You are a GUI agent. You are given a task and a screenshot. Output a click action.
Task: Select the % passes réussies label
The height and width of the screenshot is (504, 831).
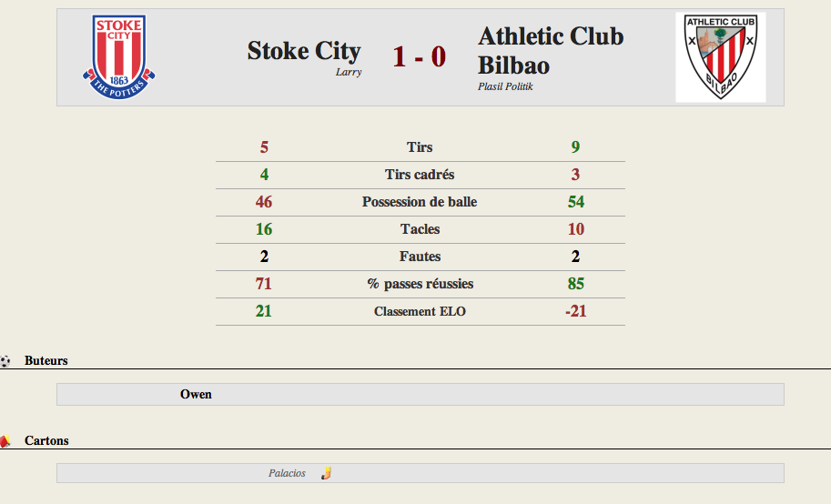(420, 284)
